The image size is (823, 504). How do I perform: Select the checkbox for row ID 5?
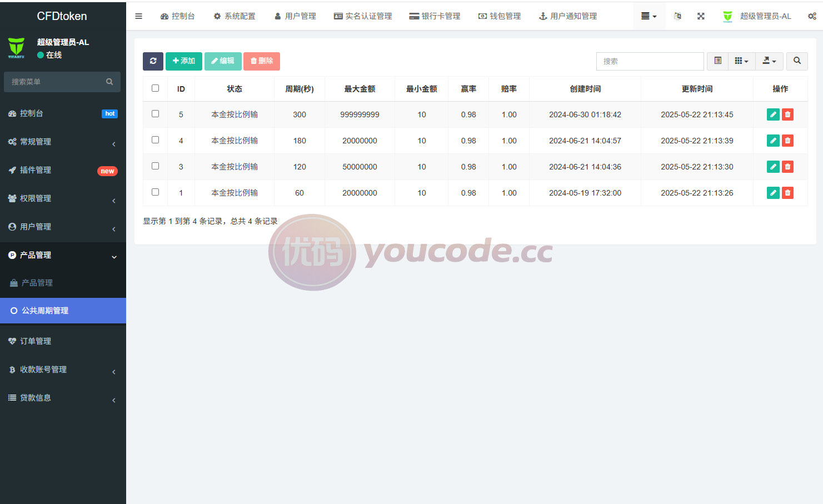point(155,114)
